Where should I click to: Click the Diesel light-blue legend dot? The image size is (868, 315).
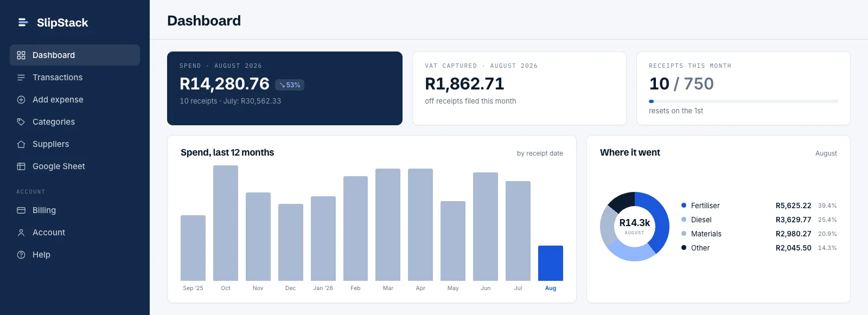tap(684, 220)
